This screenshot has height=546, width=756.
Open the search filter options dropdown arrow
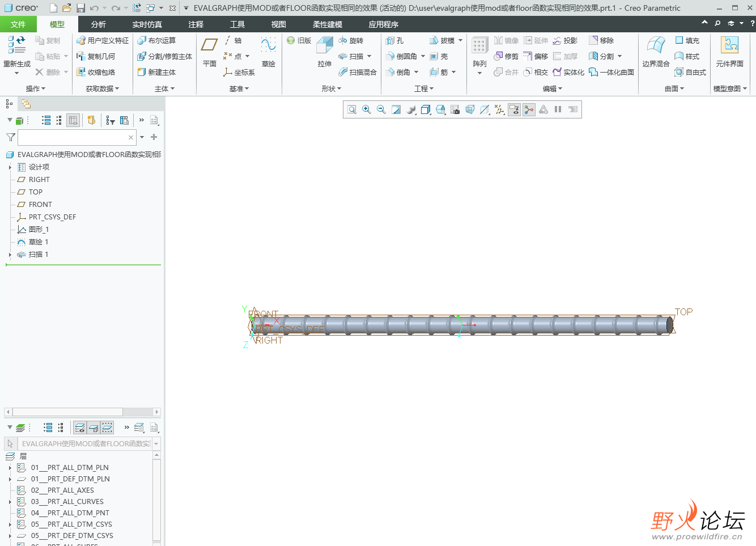click(142, 137)
